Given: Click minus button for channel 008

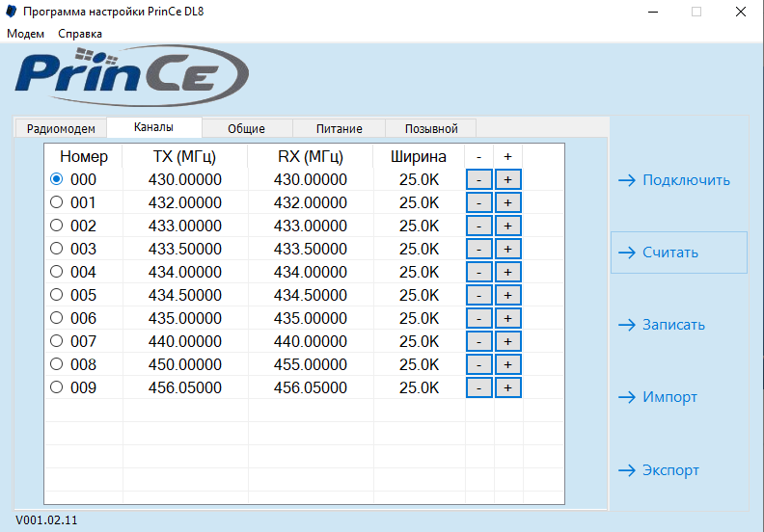Looking at the screenshot, I should pos(479,364).
